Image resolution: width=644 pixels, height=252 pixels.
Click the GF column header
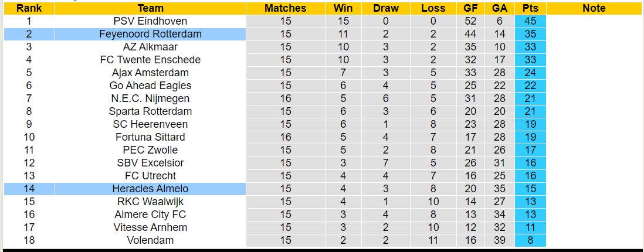coord(470,8)
